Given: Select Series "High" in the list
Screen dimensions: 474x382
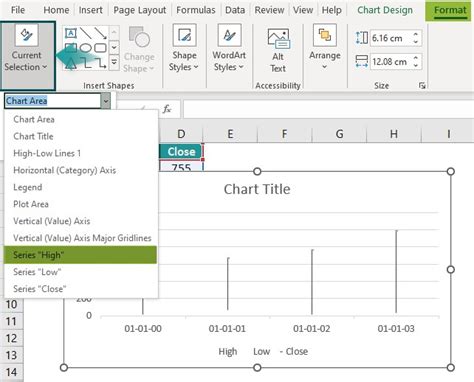Looking at the screenshot, I should 80,255.
